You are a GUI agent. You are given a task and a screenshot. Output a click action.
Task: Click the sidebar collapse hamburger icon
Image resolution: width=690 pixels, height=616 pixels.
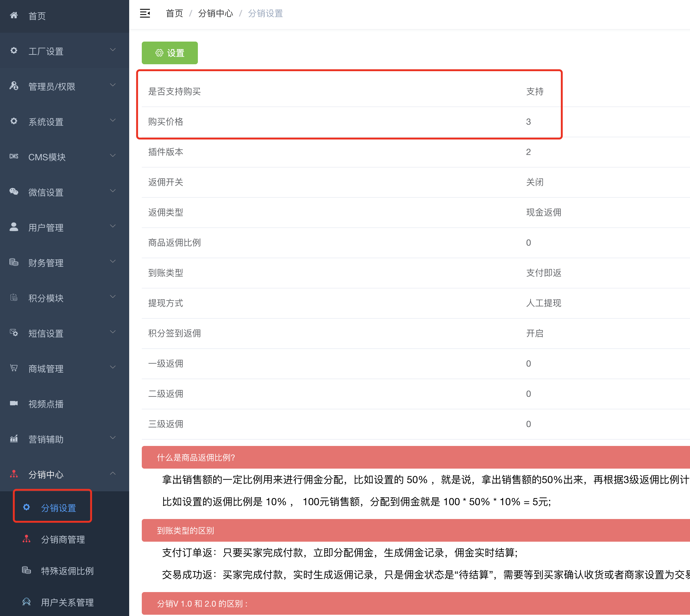tap(145, 14)
